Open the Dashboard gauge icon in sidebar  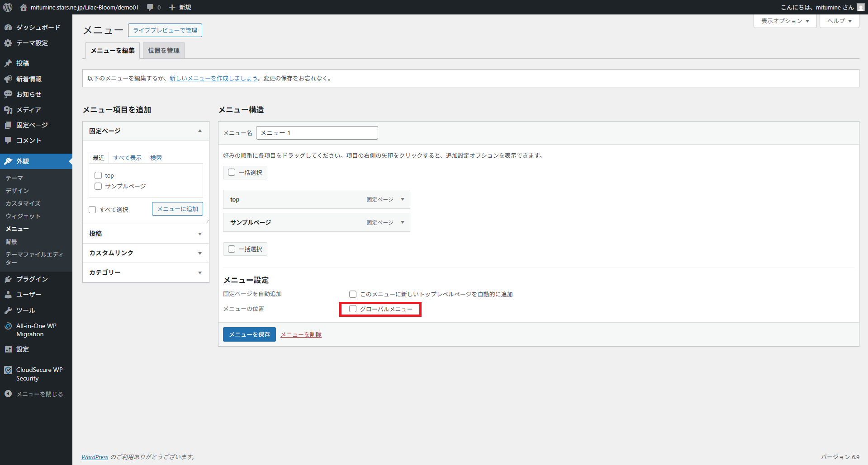(8, 28)
